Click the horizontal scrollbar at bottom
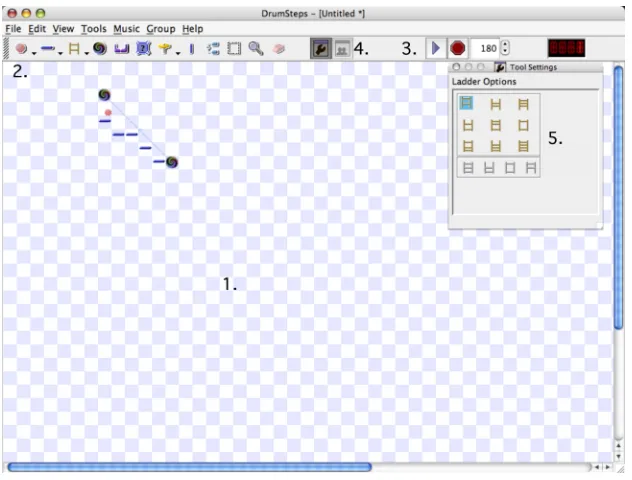Screen dimensions: 632x480 pyautogui.click(x=189, y=467)
